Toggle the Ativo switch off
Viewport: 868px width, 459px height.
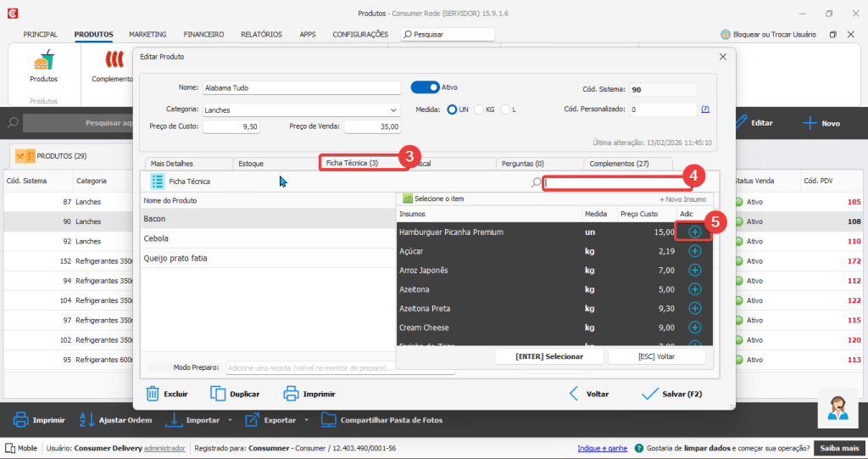tap(425, 87)
